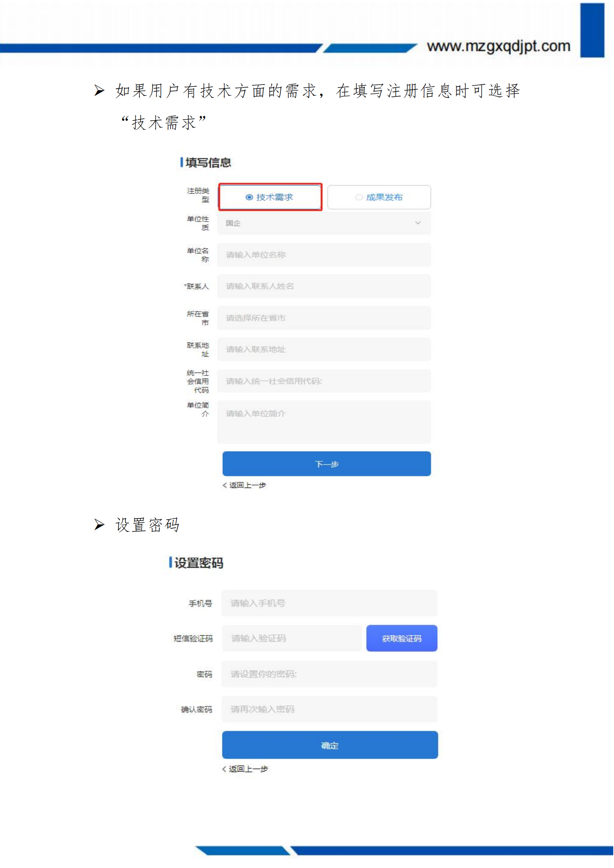
Task: Click the 单位名称 input field
Action: 324,255
